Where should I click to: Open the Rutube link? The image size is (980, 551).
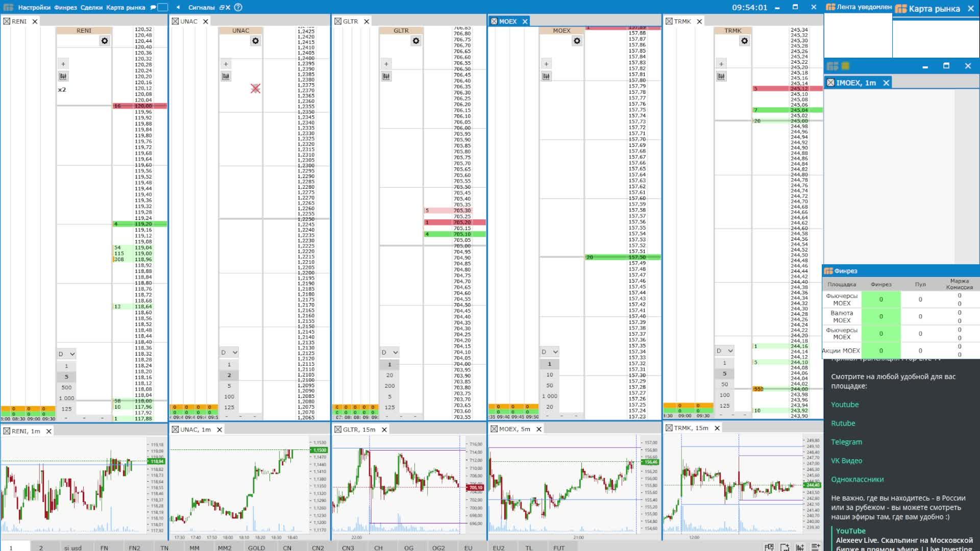point(843,423)
